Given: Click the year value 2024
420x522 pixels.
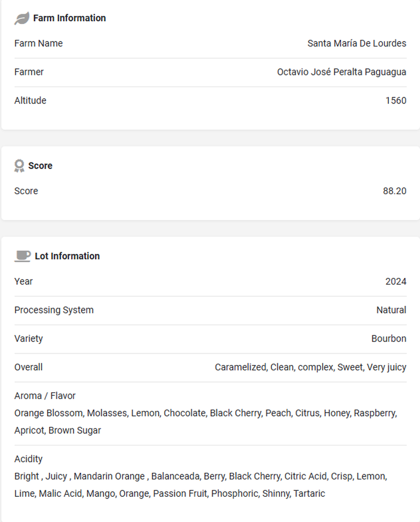Looking at the screenshot, I should [x=396, y=282].
